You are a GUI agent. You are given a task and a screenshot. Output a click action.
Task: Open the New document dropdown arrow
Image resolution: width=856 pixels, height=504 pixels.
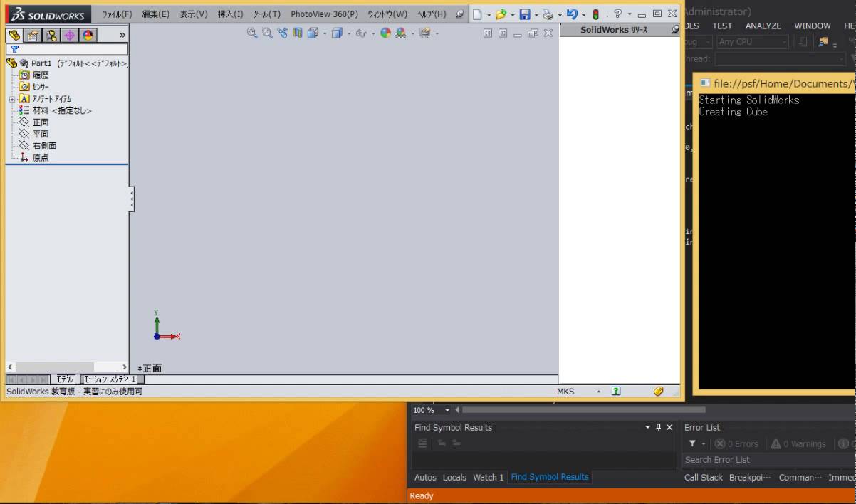(x=489, y=15)
